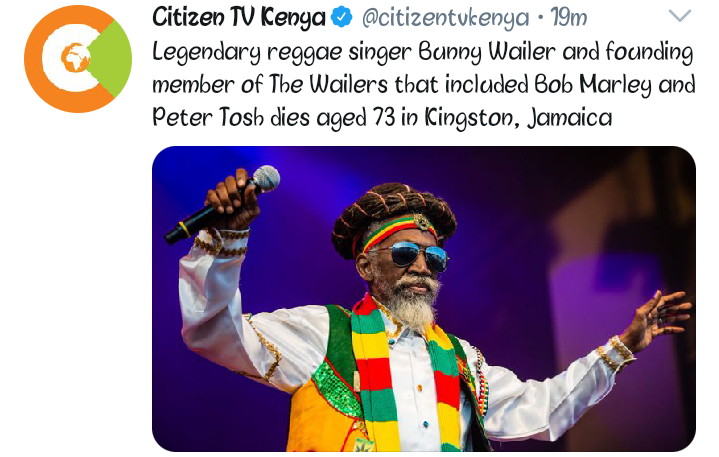This screenshot has width=719, height=457.
Task: Expand the tweet options chevron
Action: click(680, 16)
